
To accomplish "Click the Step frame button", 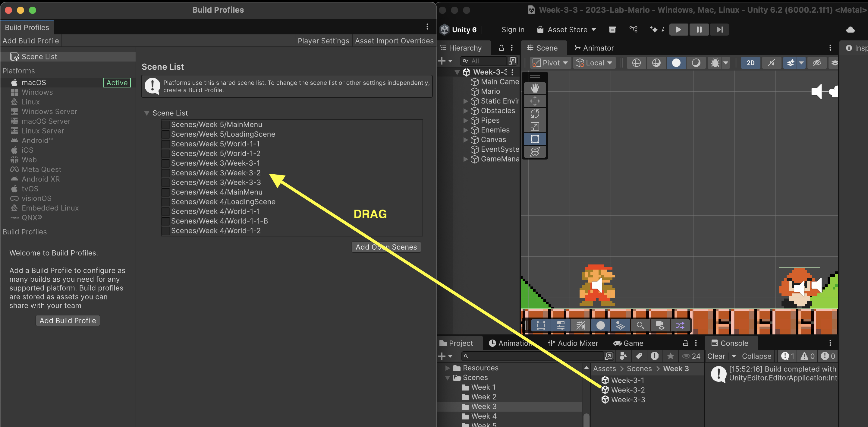I will point(719,30).
